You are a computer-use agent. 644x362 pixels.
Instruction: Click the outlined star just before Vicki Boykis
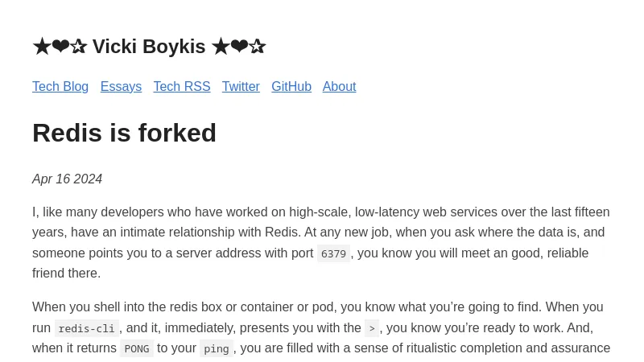tap(78, 47)
